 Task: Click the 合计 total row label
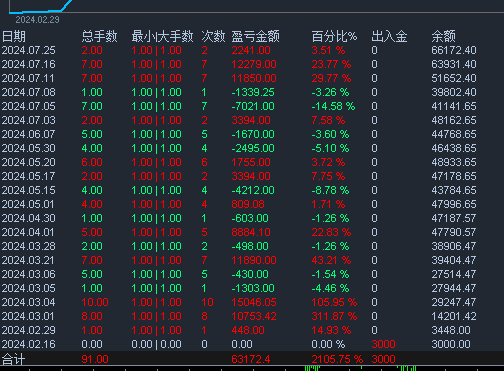coord(14,359)
